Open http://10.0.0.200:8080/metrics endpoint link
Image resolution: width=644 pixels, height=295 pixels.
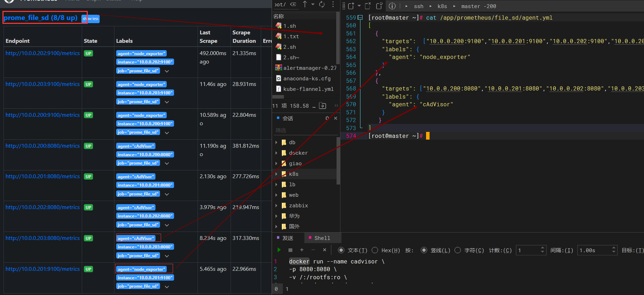click(x=42, y=146)
